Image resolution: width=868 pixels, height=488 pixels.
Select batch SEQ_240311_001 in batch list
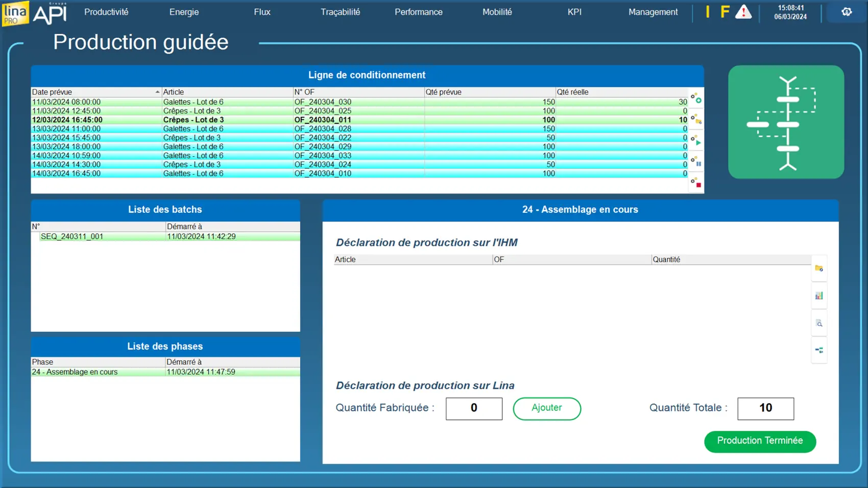tap(72, 237)
